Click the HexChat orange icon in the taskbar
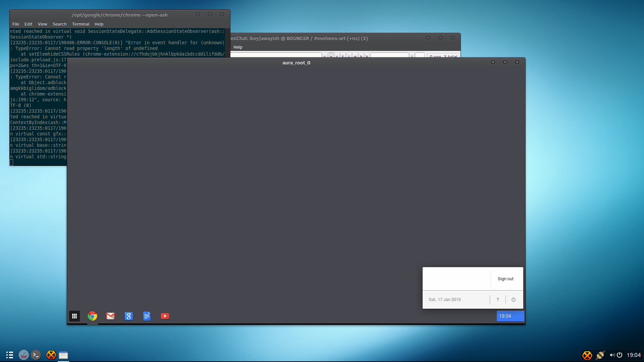The height and width of the screenshot is (362, 644). (x=51, y=355)
